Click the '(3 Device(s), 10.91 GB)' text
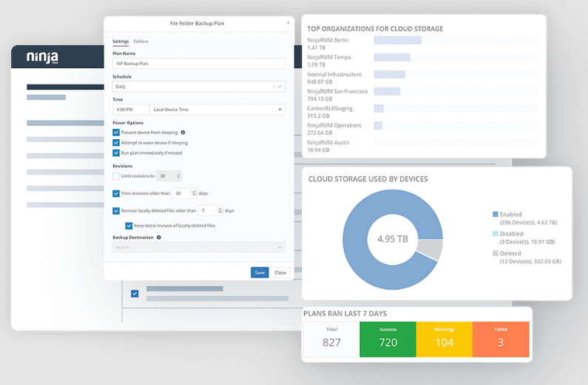Viewport: 588px width, 385px height. 527,241
